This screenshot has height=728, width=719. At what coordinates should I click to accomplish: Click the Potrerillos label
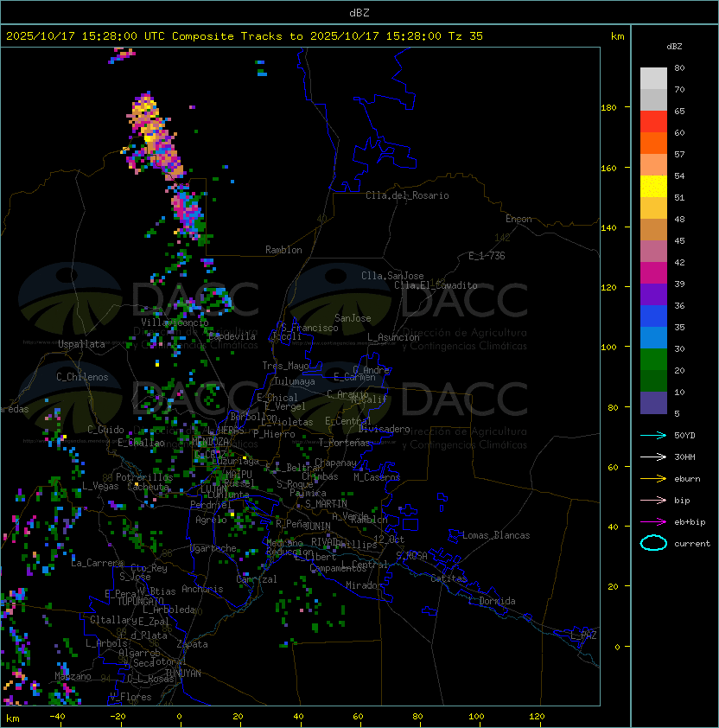pos(144,477)
